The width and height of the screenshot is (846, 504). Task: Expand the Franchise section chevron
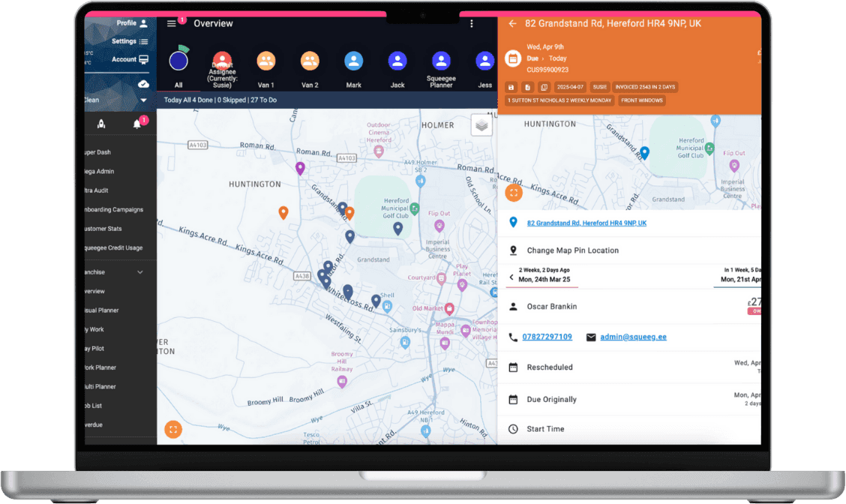(x=140, y=272)
